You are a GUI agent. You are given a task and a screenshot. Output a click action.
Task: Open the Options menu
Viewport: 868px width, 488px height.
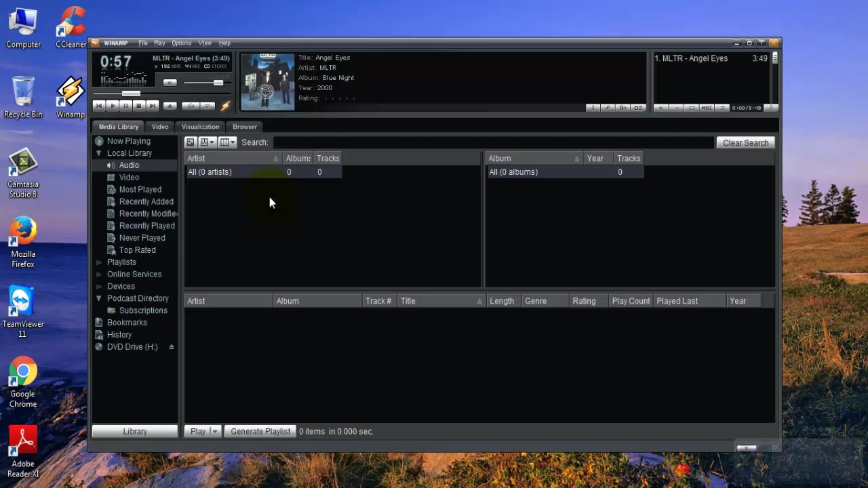click(181, 43)
